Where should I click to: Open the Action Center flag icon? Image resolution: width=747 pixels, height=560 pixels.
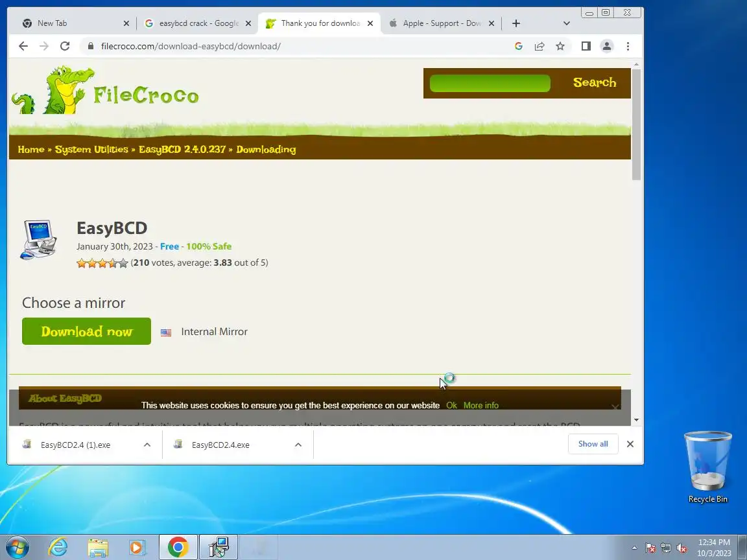coord(650,548)
